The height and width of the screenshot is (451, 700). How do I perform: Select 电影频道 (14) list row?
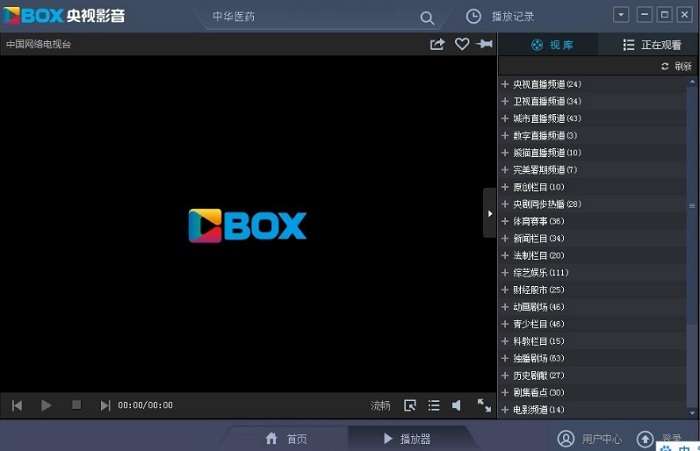coord(592,409)
